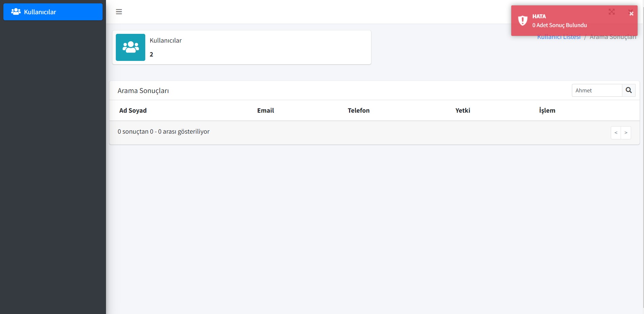The image size is (644, 314).
Task: Expand the HATA notification with the fullscreen icon
Action: (611, 12)
